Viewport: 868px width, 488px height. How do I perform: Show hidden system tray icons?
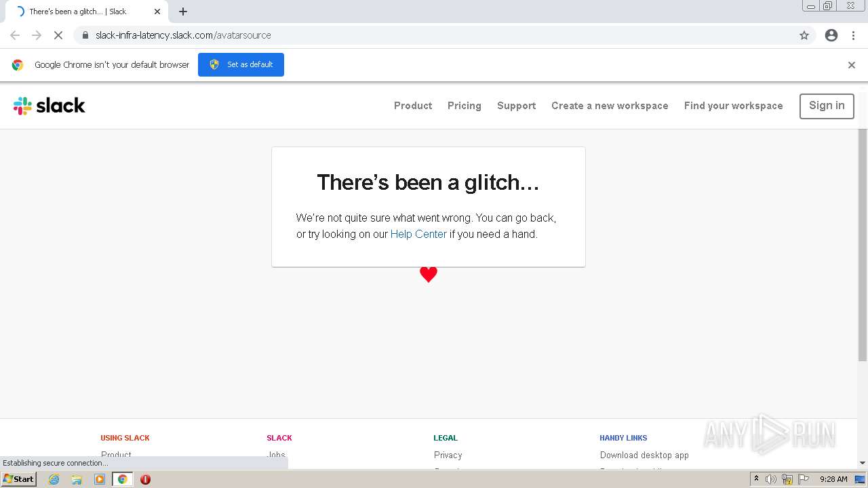coord(756,479)
